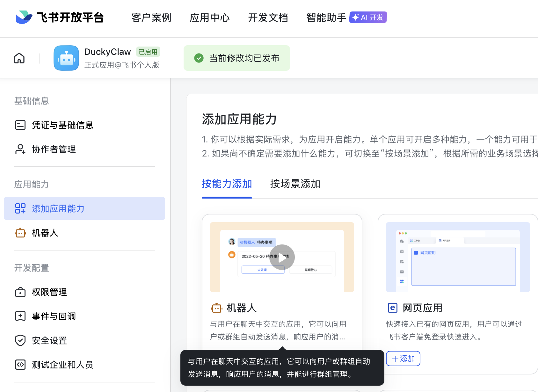
Task: Open 智能助手 AI 开发 in the navigation
Action: 346,18
